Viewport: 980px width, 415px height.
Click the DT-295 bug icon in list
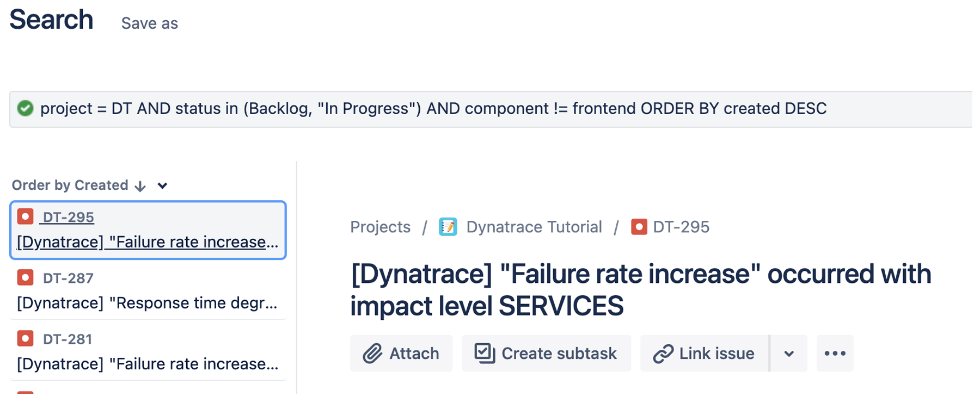(x=26, y=216)
